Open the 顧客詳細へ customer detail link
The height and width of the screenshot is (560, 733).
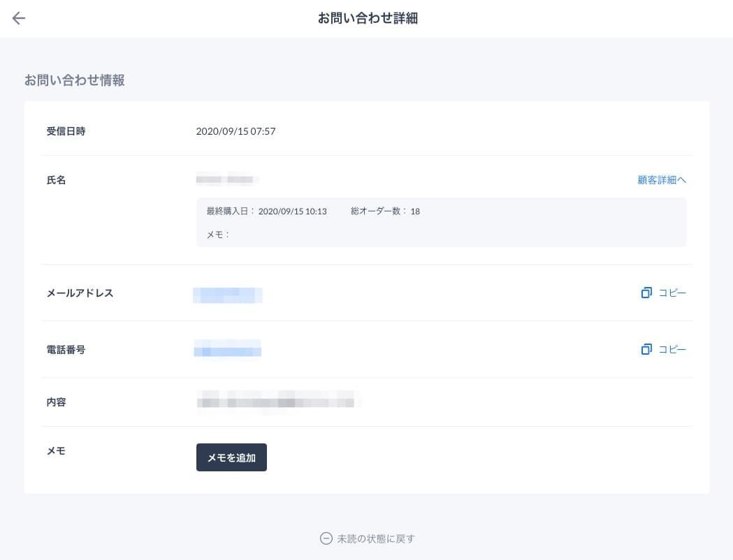pos(661,179)
